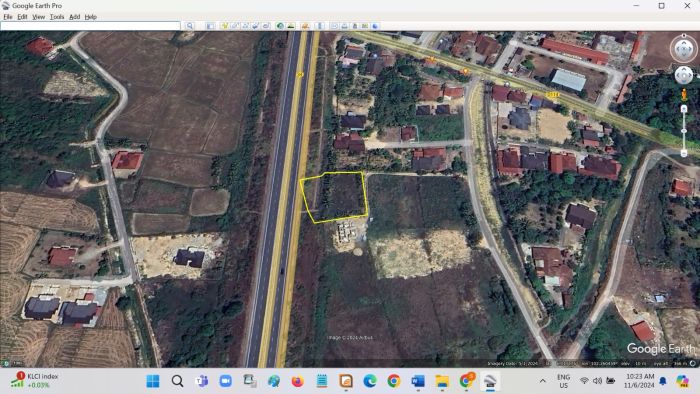Open Microsoft Word from taskbar
Image resolution: width=700 pixels, height=394 pixels.
point(418,381)
